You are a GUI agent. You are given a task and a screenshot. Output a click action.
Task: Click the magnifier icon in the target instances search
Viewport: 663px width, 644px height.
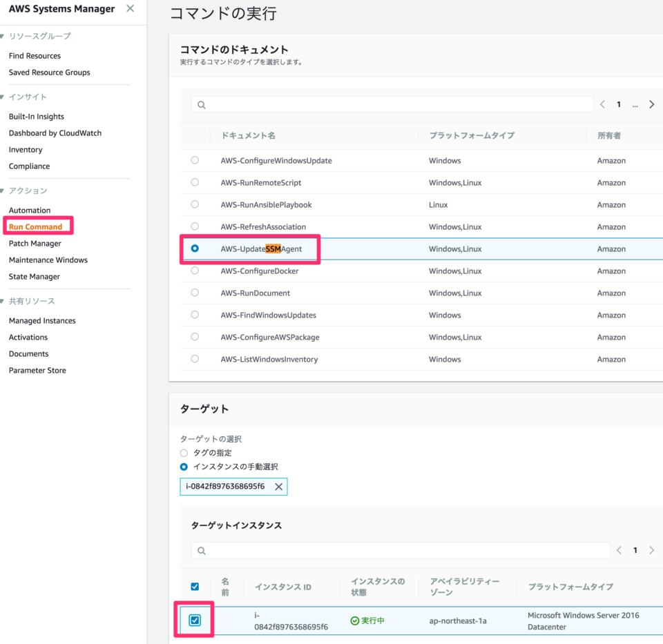pos(202,550)
